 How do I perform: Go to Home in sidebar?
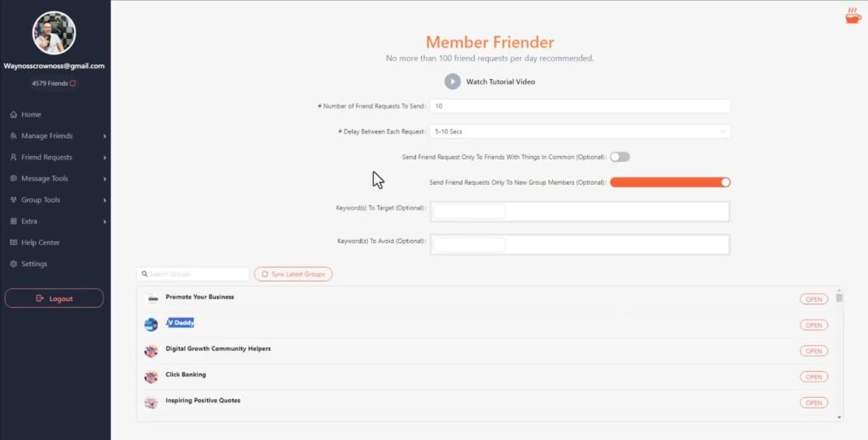click(31, 114)
